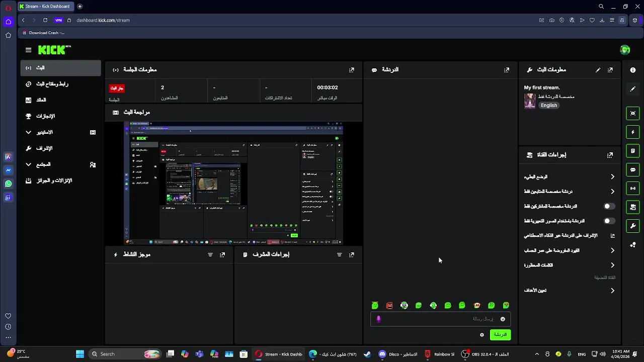This screenshot has height=362, width=644.
Task: Click the pencil icon in the right rail
Action: pos(633,88)
